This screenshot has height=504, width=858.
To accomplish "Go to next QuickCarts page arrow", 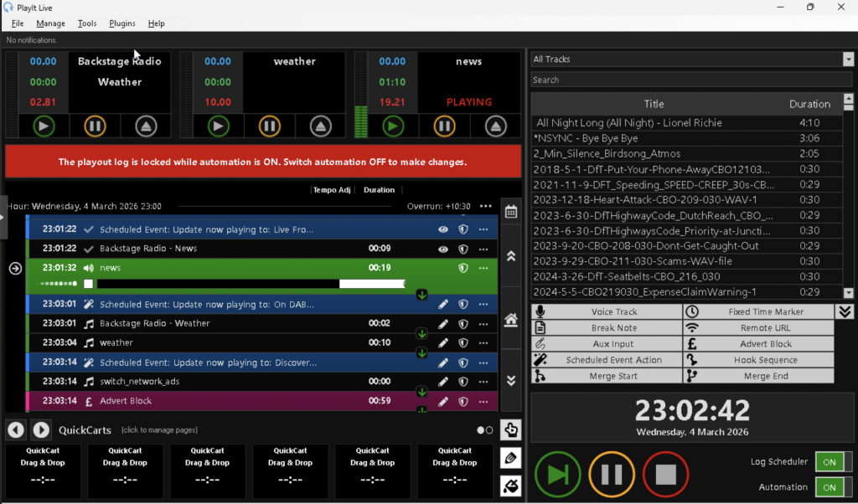I will click(41, 430).
